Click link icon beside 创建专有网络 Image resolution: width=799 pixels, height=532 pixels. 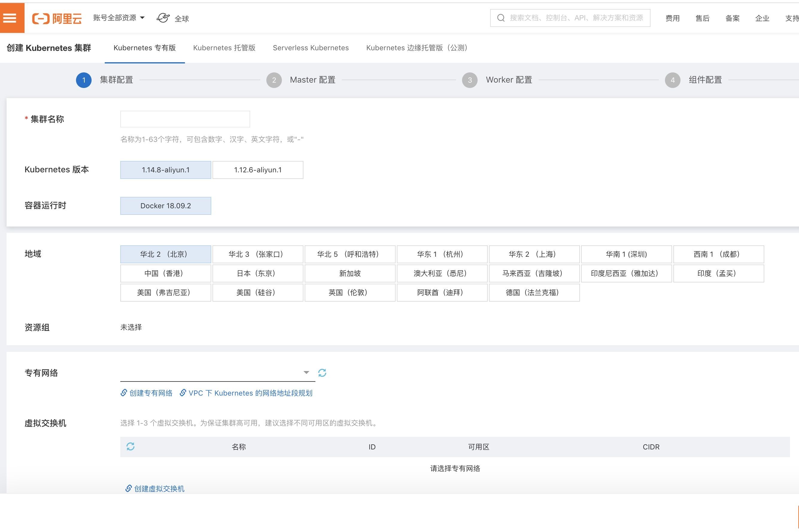coord(124,393)
